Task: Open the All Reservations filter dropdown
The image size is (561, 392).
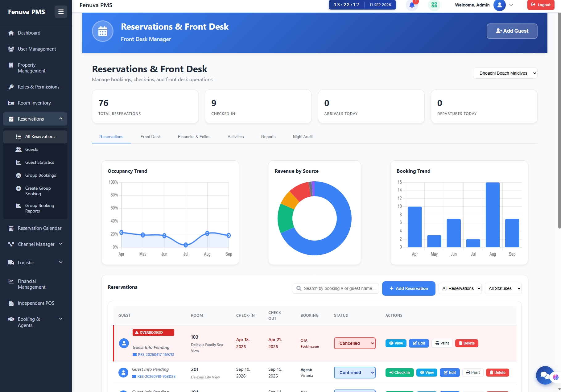Action: pos(460,288)
